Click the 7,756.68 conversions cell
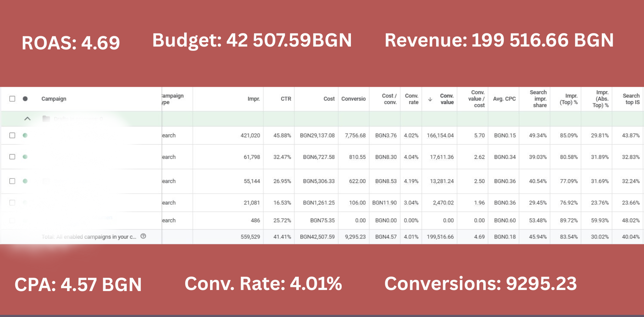644x317 pixels. tap(355, 135)
